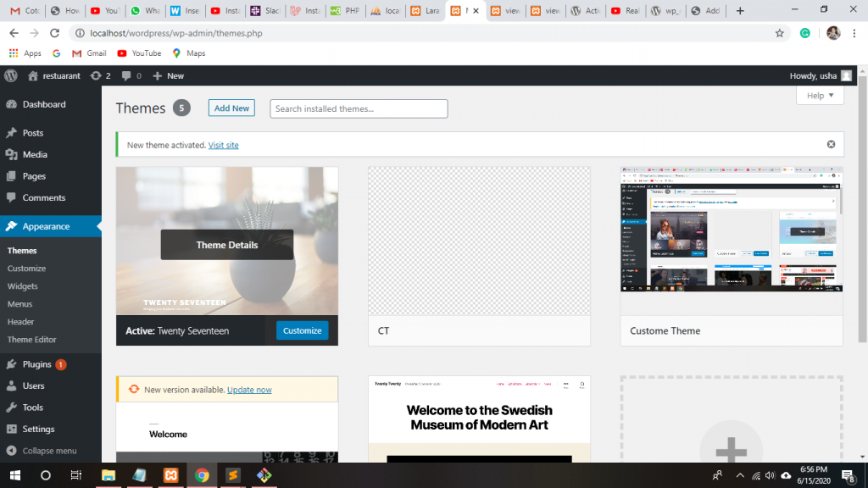This screenshot has width=868, height=488.
Task: Select Theme Editor in Appearance submenu
Action: (x=32, y=340)
